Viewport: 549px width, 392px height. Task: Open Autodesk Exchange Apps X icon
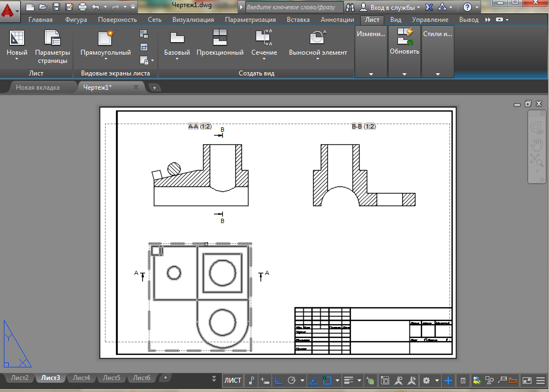pyautogui.click(x=429, y=7)
